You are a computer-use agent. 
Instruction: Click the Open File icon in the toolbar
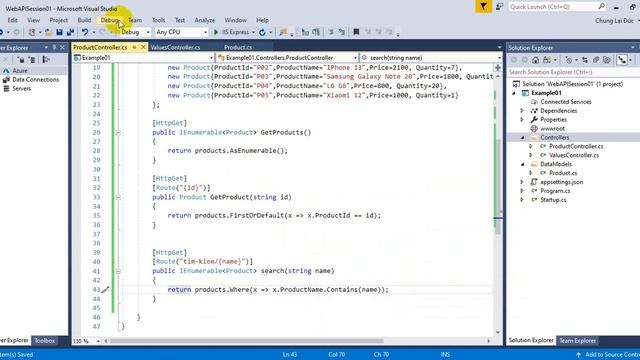48,32
